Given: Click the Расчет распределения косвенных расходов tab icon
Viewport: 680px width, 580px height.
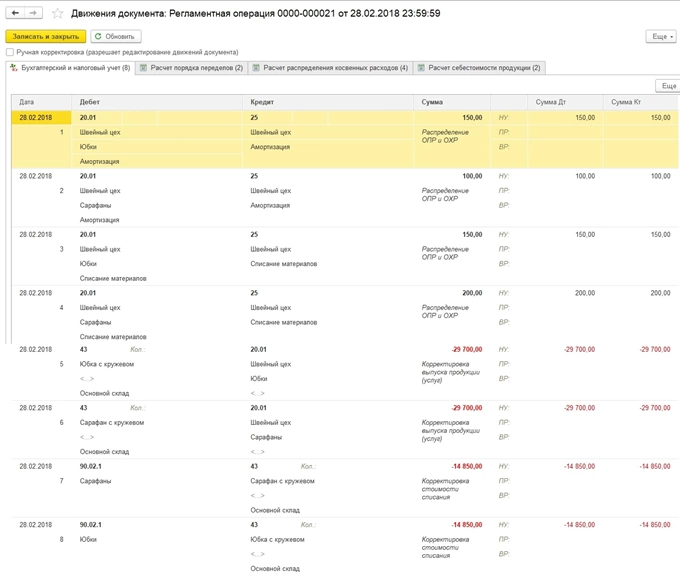Looking at the screenshot, I should [x=256, y=68].
